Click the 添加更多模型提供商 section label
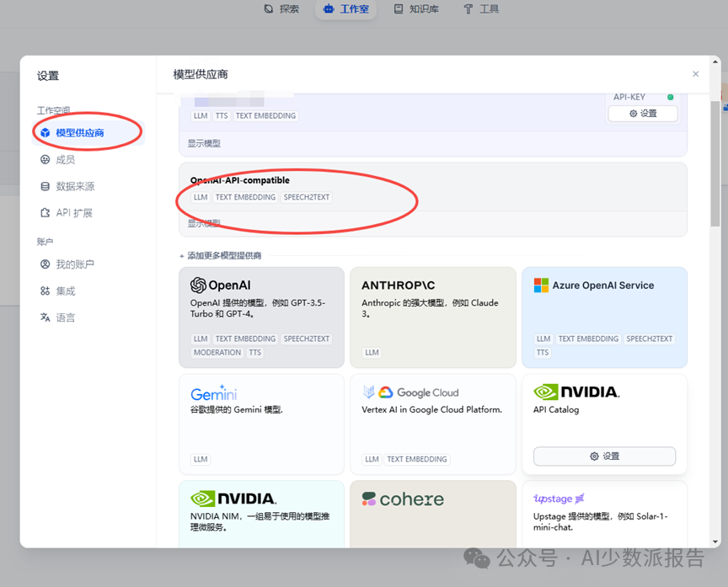 click(x=224, y=256)
